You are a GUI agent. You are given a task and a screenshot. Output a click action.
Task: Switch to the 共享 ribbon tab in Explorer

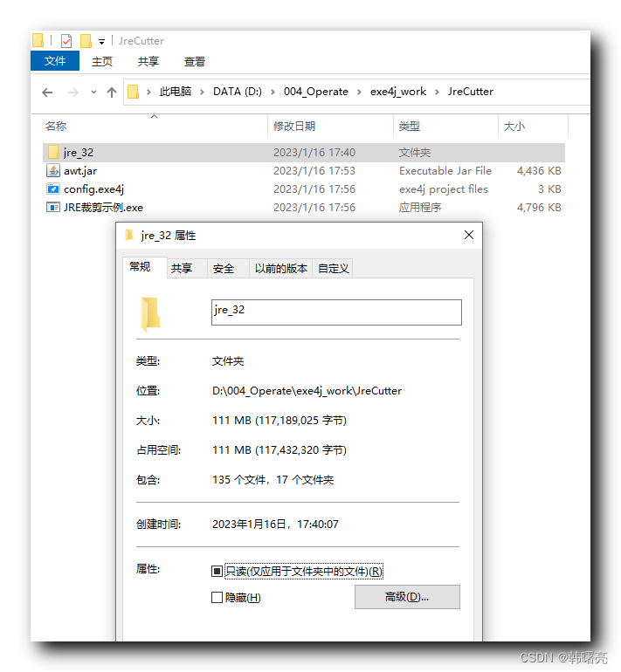(148, 61)
